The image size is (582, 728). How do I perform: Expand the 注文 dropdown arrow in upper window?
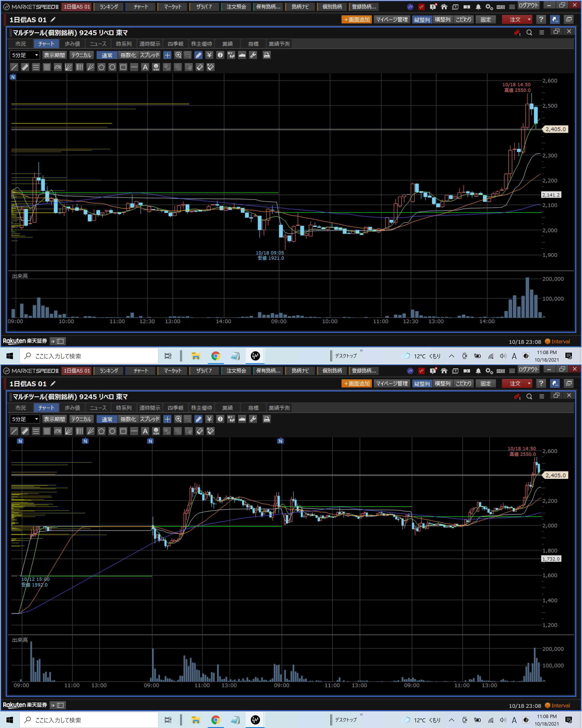pyautogui.click(x=529, y=20)
